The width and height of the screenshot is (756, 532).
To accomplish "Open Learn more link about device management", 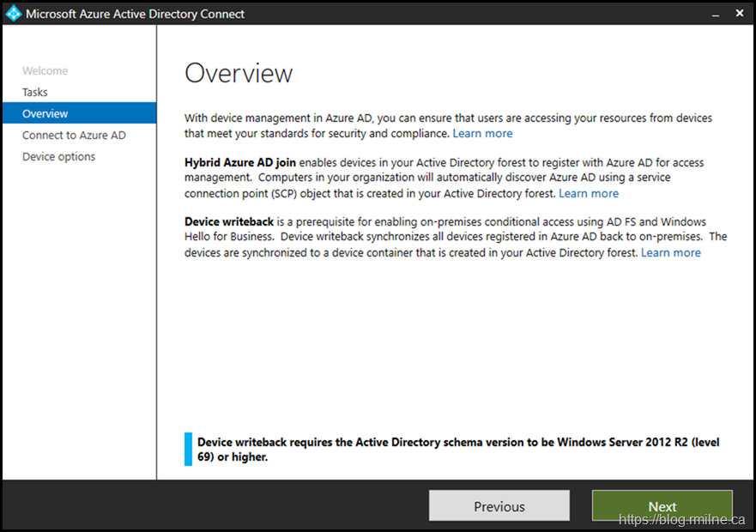I will tap(482, 134).
